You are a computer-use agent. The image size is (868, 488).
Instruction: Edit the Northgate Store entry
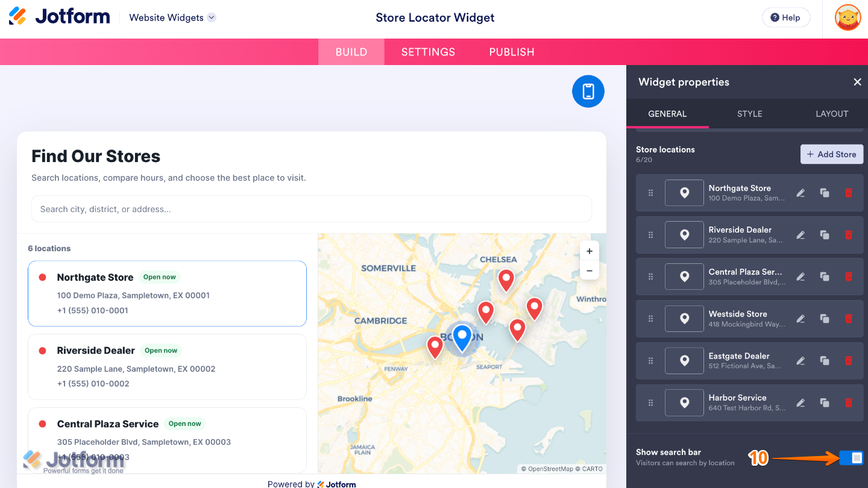click(800, 193)
